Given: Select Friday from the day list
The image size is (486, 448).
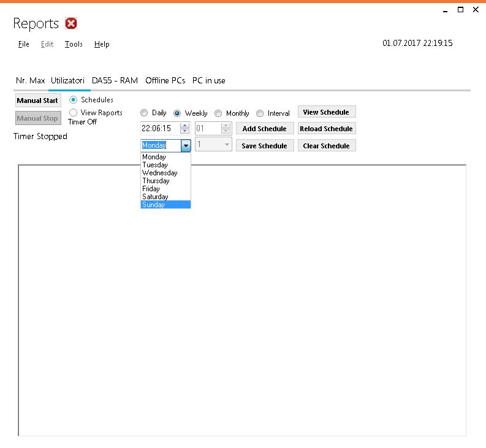Looking at the screenshot, I should [x=151, y=189].
